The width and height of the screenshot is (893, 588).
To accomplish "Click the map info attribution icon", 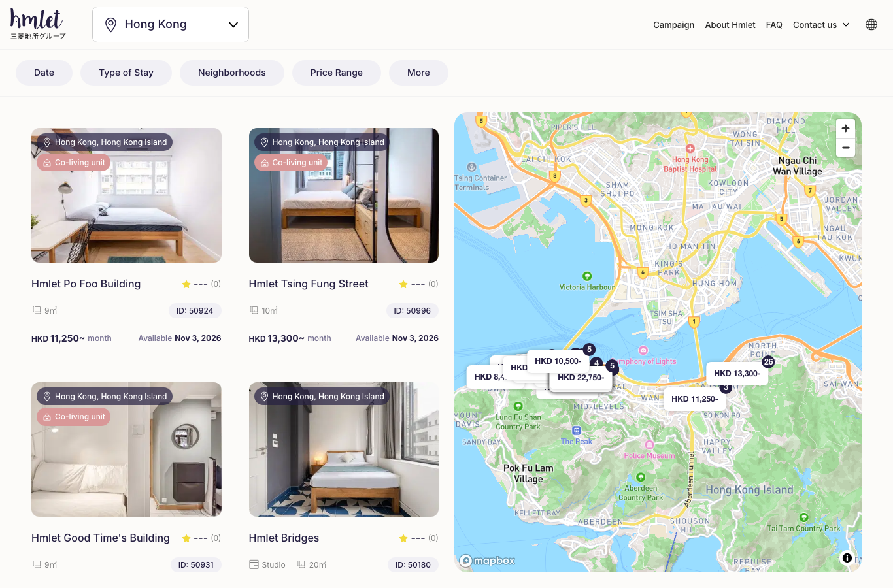I will (x=847, y=558).
